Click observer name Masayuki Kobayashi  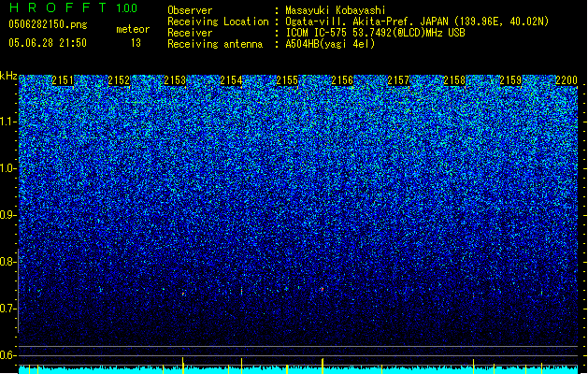point(336,10)
